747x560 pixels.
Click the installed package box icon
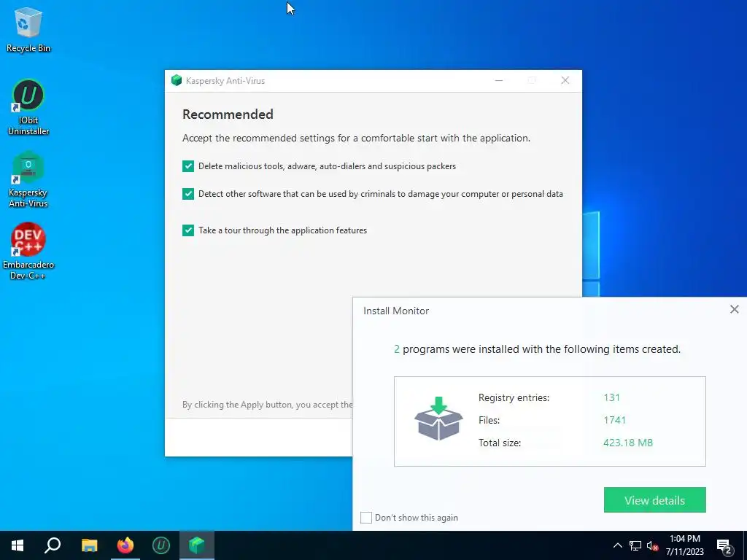[x=438, y=419]
